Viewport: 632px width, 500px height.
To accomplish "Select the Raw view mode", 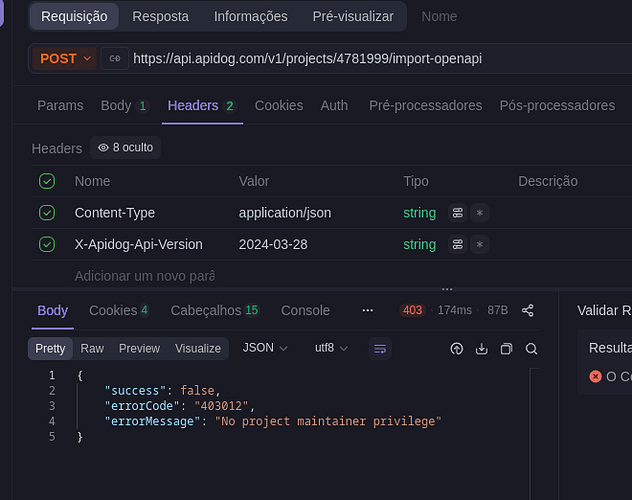I will pos(92,349).
